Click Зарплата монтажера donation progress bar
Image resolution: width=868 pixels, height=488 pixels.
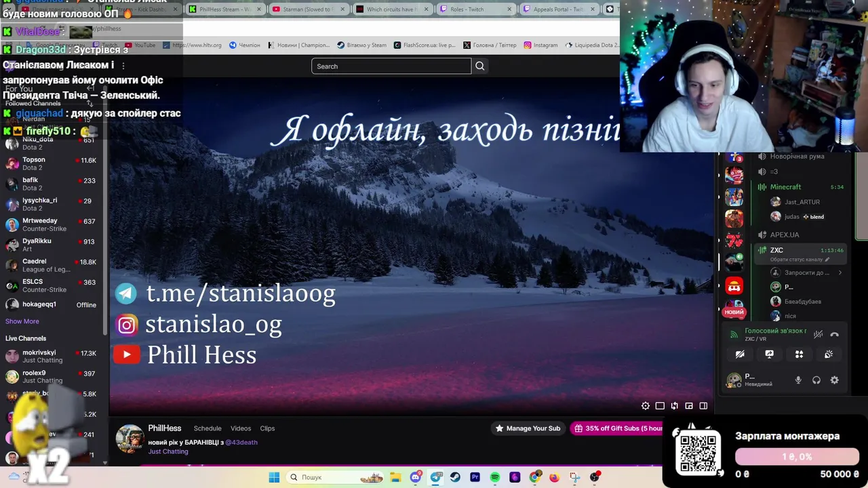coord(797,457)
